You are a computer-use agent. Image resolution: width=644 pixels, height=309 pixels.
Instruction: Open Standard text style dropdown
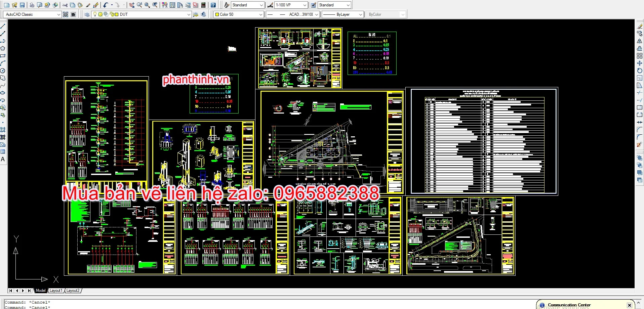point(261,5)
